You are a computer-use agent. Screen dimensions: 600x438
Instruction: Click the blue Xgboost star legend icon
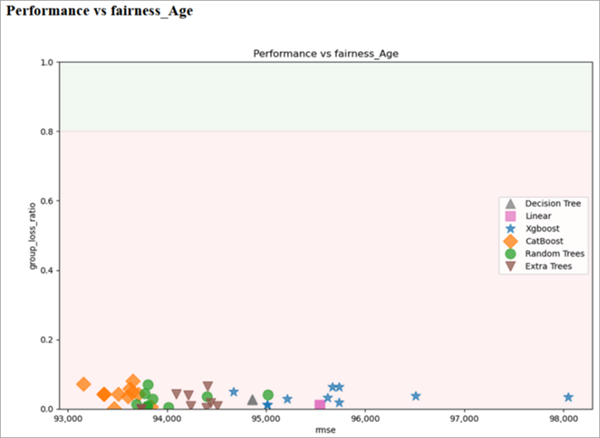(511, 229)
